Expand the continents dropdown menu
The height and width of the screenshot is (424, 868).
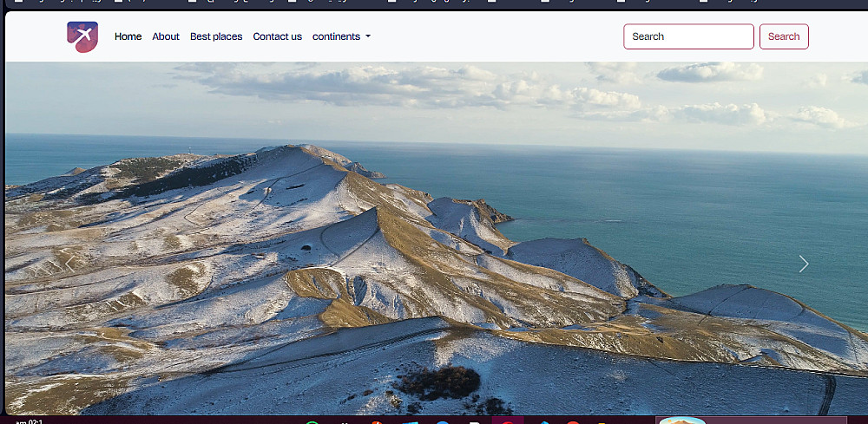pos(341,36)
